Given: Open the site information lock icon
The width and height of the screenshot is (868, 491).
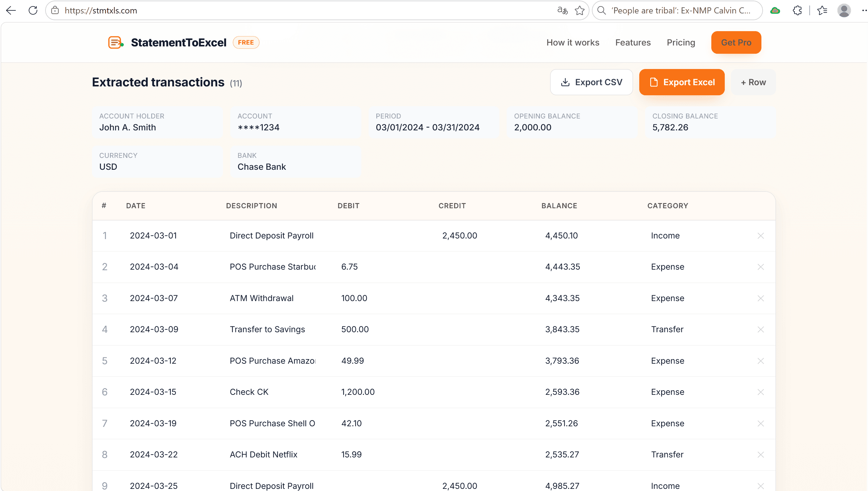Looking at the screenshot, I should [55, 10].
